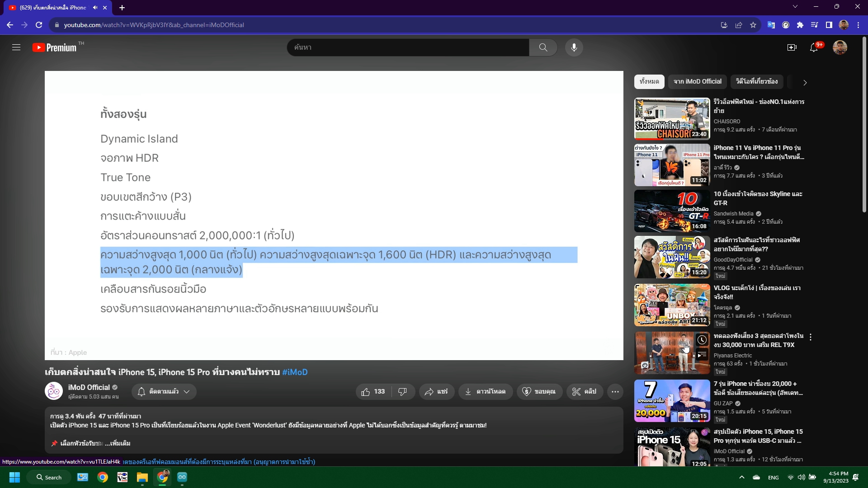Click the ค้นหา search input field

(408, 47)
